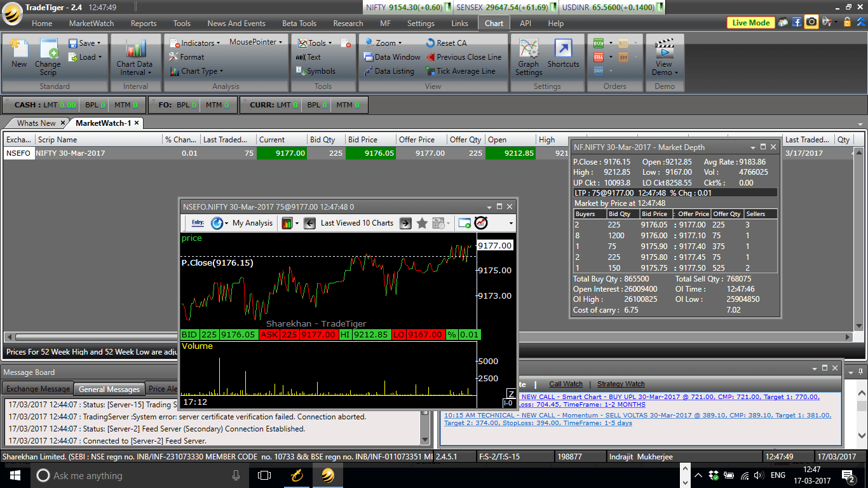The image size is (868, 488).
Task: Open the Symbols tool
Action: click(316, 71)
